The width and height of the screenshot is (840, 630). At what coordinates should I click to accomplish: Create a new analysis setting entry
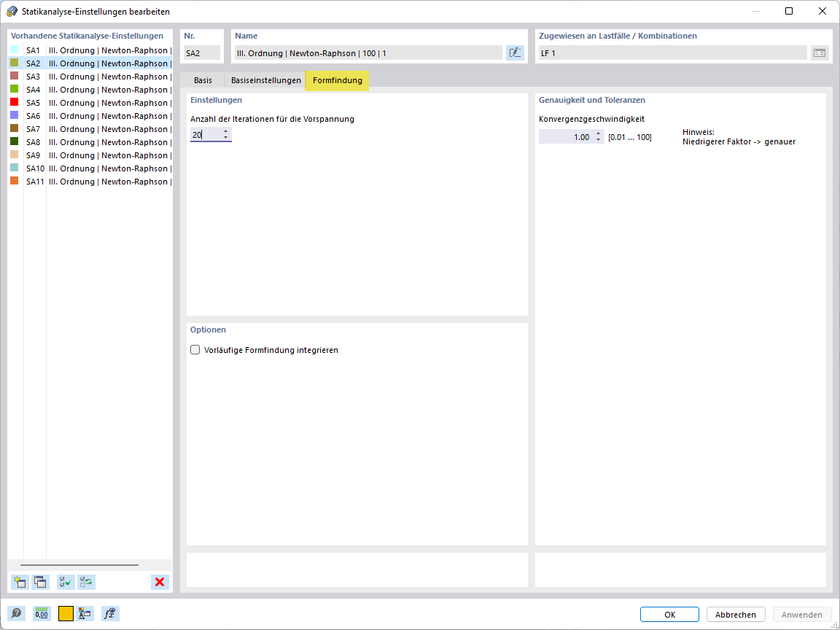(x=19, y=582)
